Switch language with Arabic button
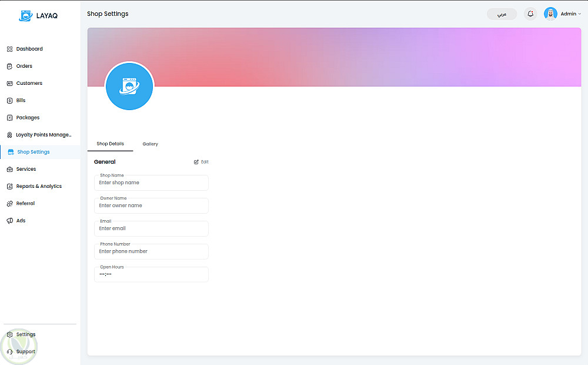Viewport: 588px width, 365px height. coord(502,14)
